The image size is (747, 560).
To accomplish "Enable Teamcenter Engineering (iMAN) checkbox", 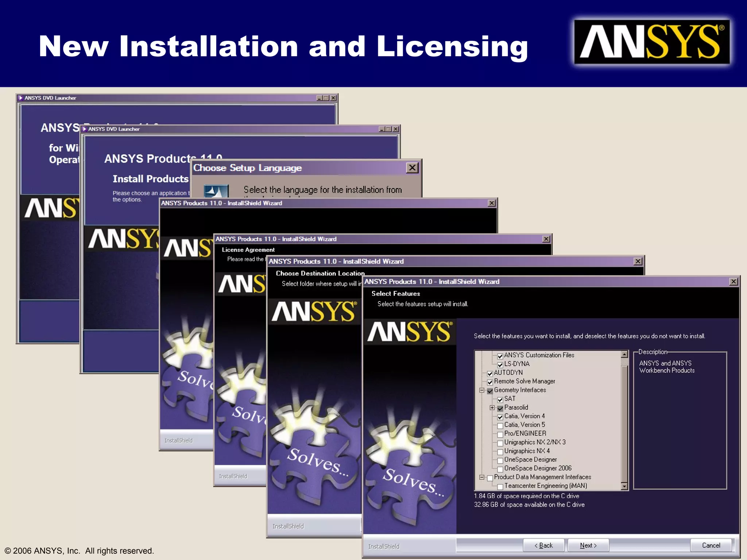I will tap(500, 487).
